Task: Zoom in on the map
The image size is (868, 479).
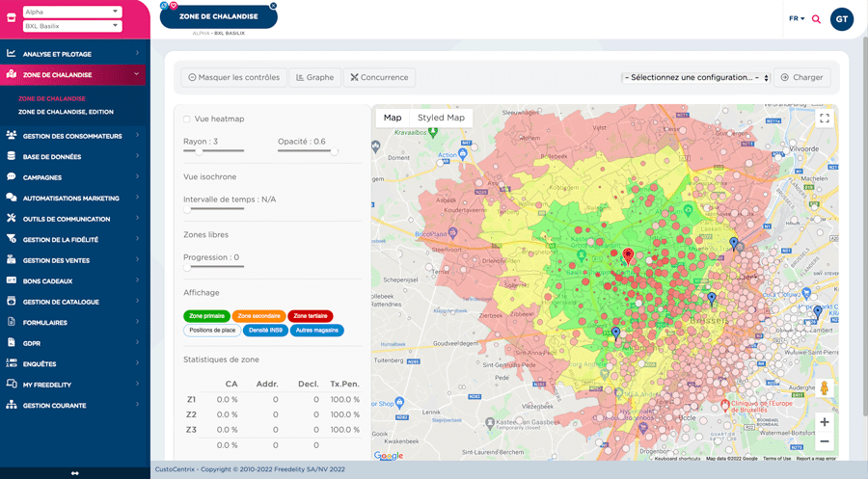Action: pyautogui.click(x=824, y=422)
